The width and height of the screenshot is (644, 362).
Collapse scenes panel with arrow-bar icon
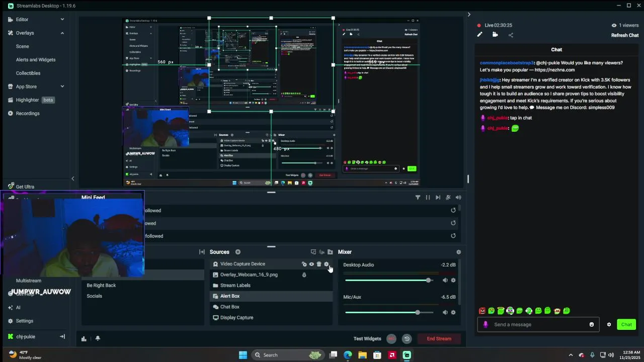pyautogui.click(x=202, y=252)
